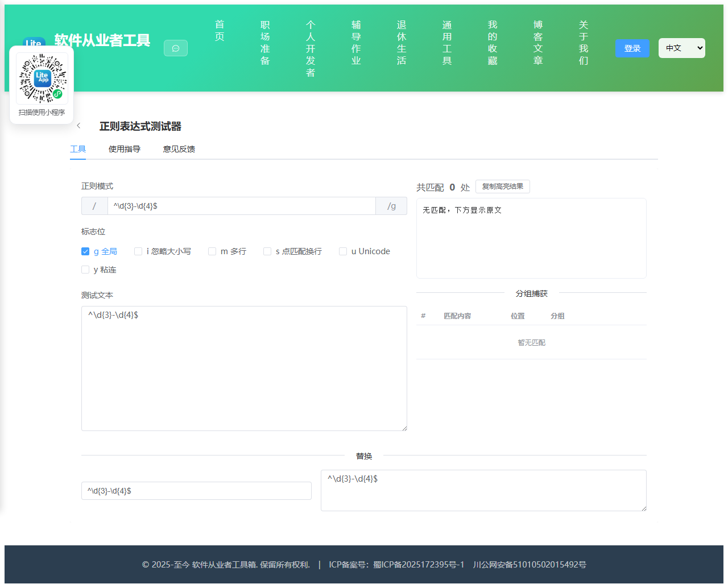Open the 个人开发者 navigation item
This screenshot has height=588, width=728.
tap(311, 48)
